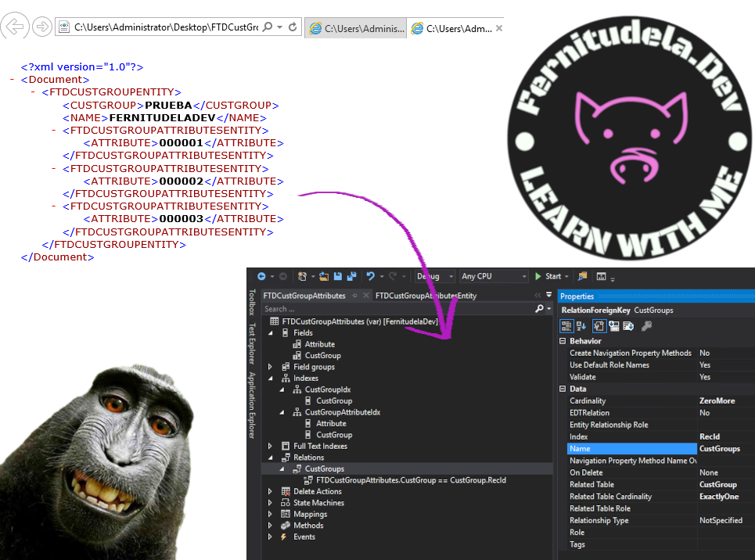Image resolution: width=755 pixels, height=560 pixels.
Task: Click the Undo arrow in Visual Studio toolbar
Action: coord(371,276)
